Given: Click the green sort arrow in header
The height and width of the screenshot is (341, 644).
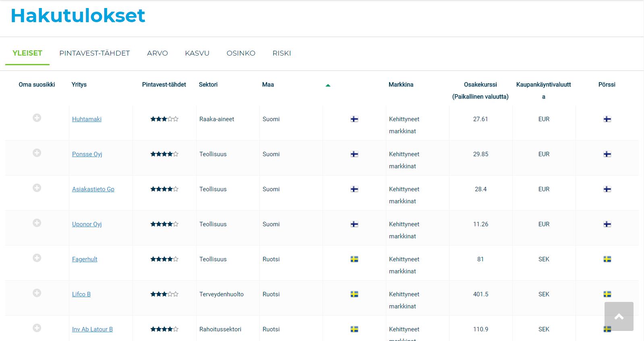Looking at the screenshot, I should pyautogui.click(x=328, y=85).
